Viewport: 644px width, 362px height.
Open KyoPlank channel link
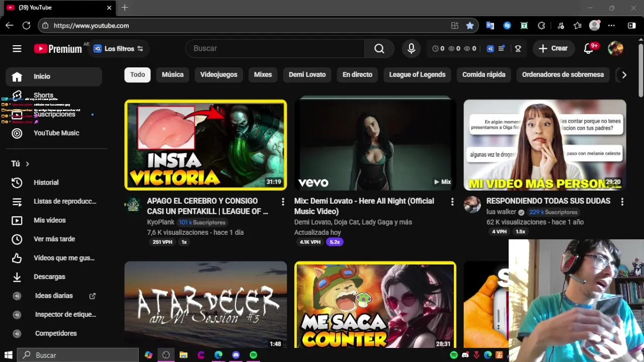point(160,222)
